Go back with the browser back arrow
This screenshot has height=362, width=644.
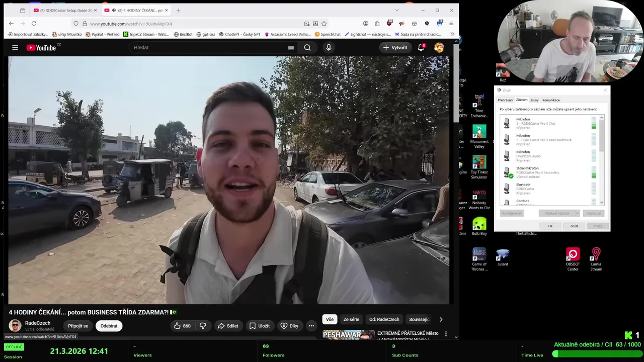click(12, 23)
